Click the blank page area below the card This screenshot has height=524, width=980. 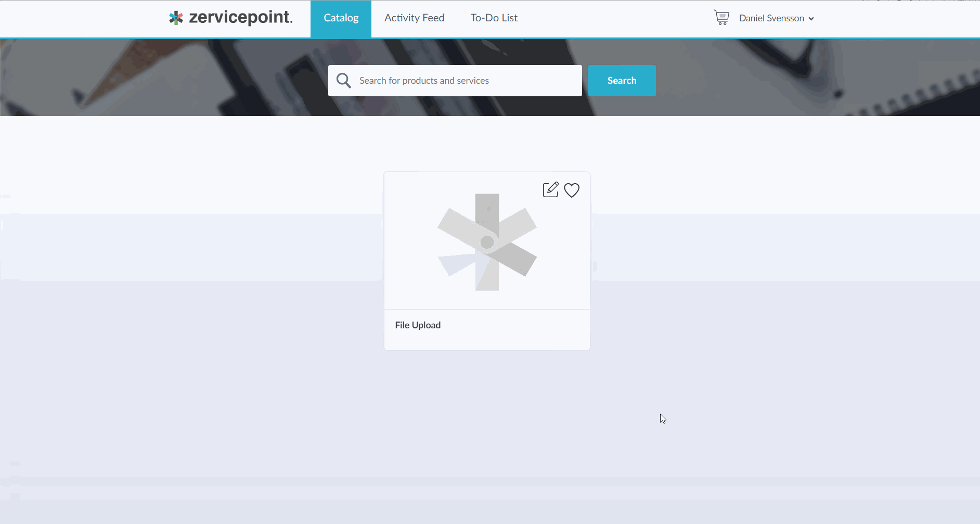[487, 427]
